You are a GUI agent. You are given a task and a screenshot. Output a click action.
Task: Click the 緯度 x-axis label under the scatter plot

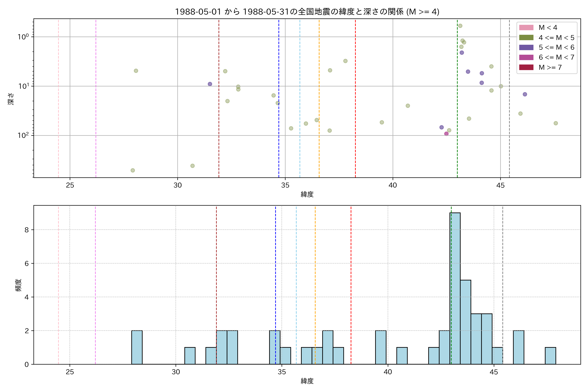tap(307, 194)
